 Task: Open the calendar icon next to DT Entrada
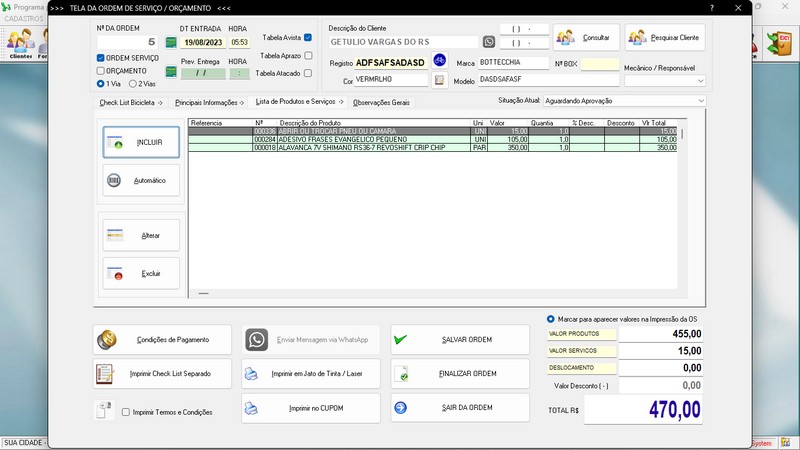(x=170, y=42)
